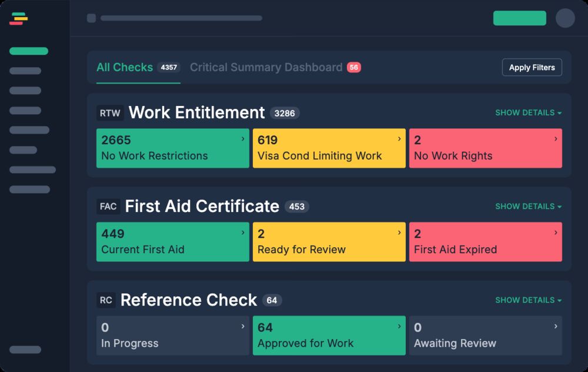Click the chevron on In Progress card
This screenshot has height=372, width=588.
243,327
